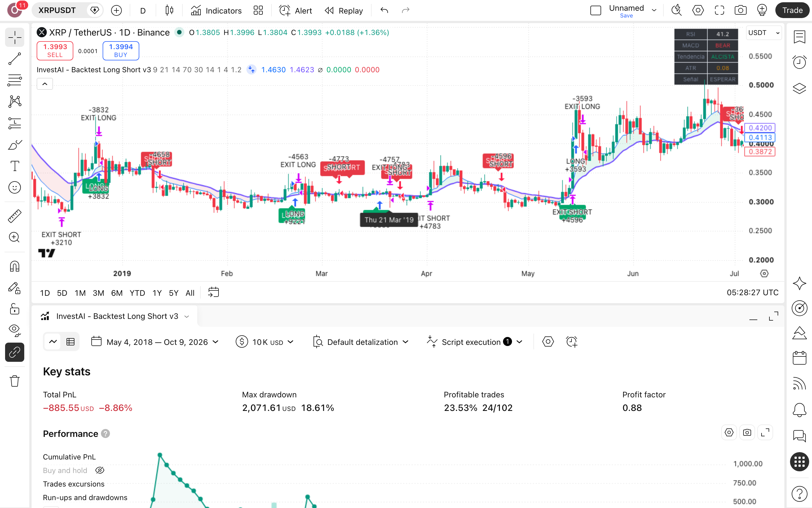Switch to the All time range
This screenshot has height=508, width=812.
point(190,293)
